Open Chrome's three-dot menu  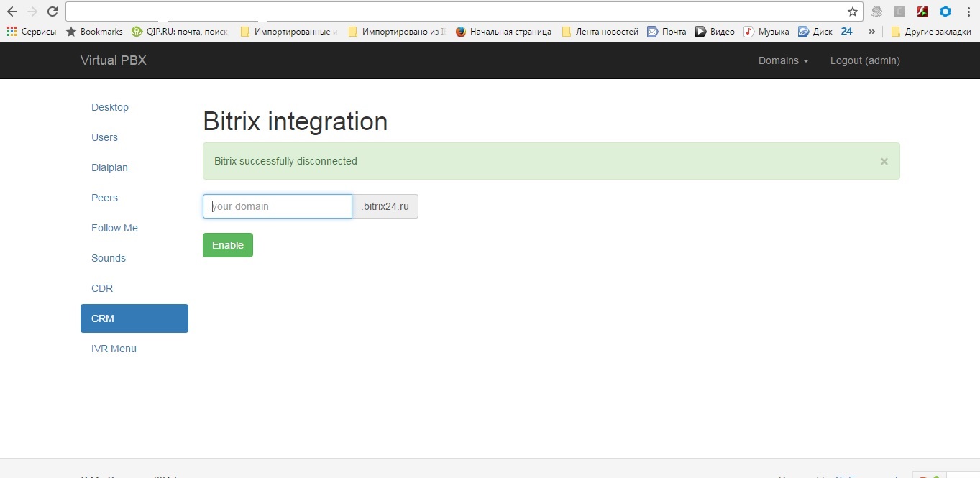click(968, 12)
